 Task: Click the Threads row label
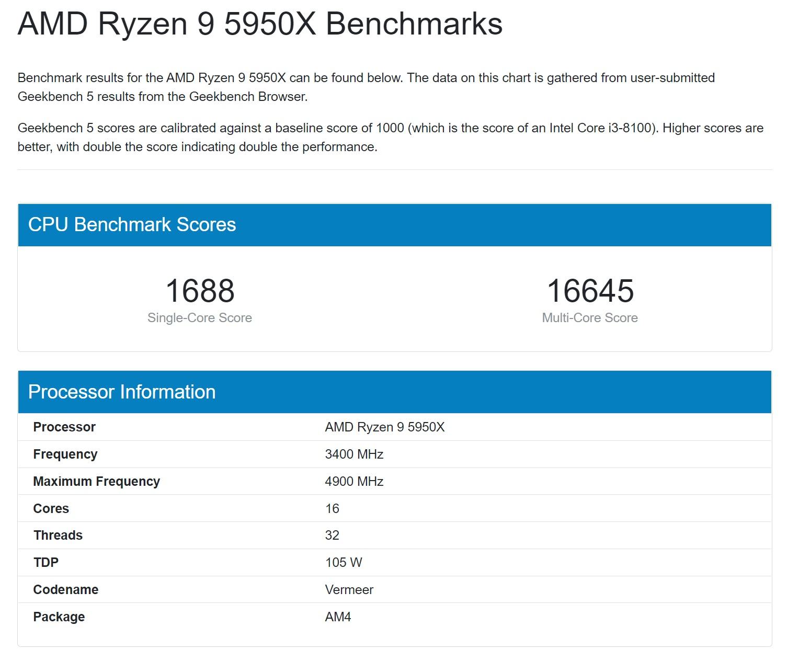point(58,536)
